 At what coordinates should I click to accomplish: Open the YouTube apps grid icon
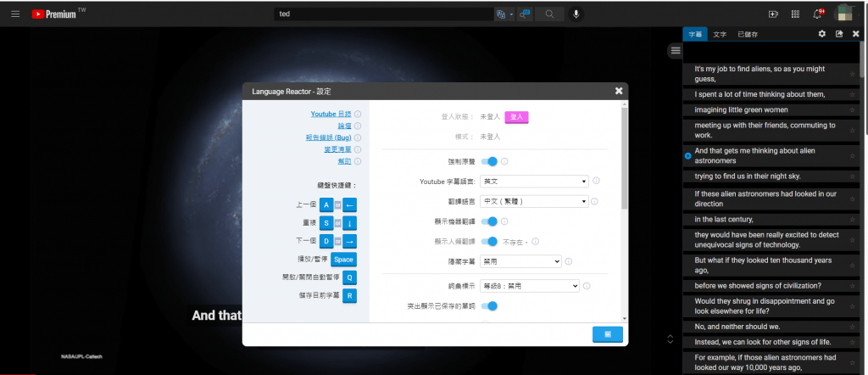(x=795, y=14)
